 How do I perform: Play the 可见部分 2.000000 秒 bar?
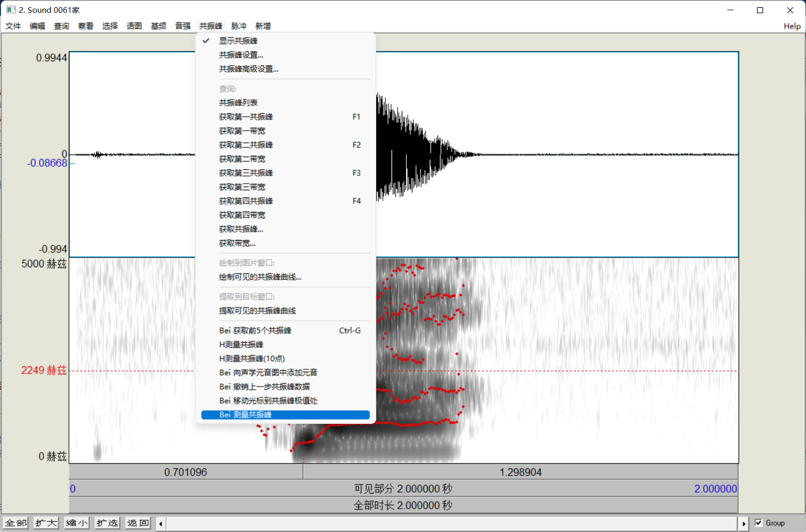pyautogui.click(x=403, y=489)
